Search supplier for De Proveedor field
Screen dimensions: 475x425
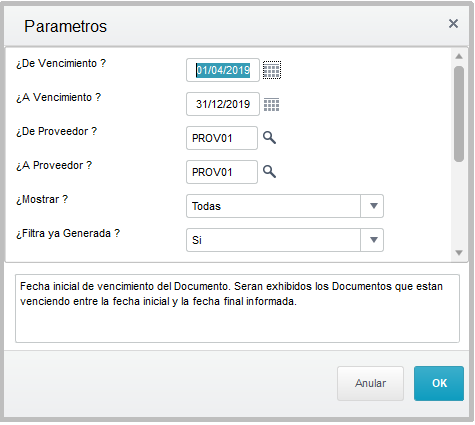[x=269, y=138]
